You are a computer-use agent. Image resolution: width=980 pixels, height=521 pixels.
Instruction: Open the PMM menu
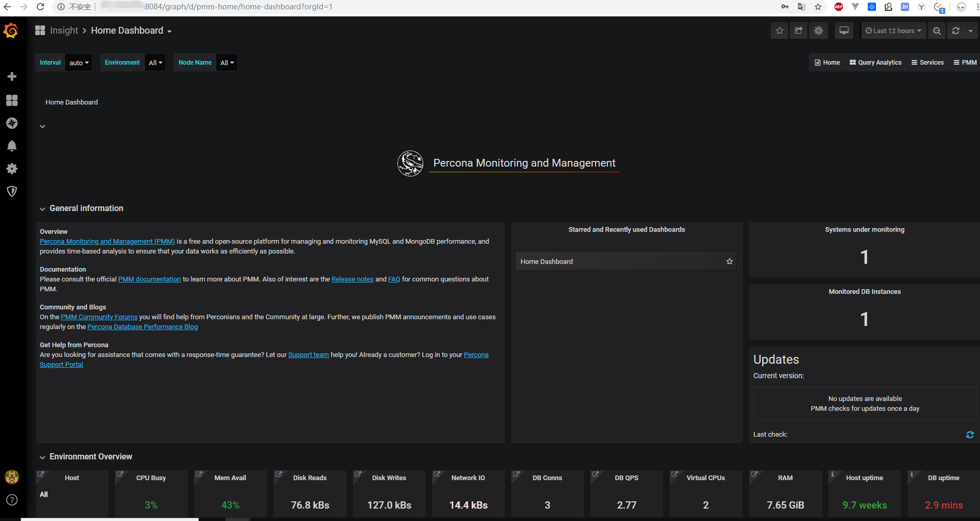(965, 63)
